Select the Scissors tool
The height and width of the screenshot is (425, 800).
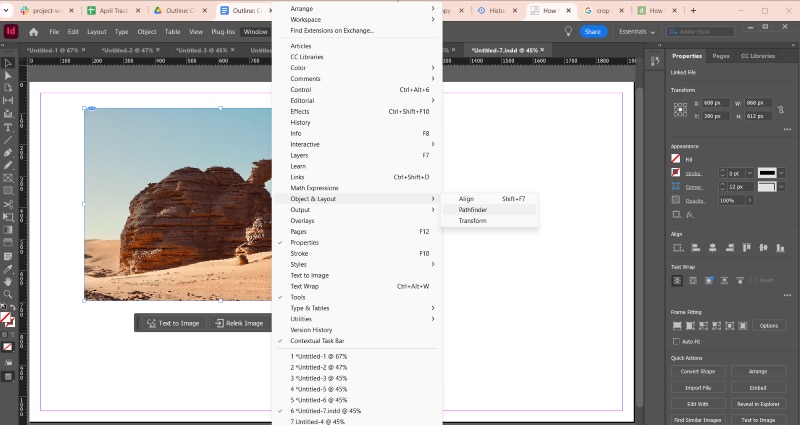coord(8,204)
